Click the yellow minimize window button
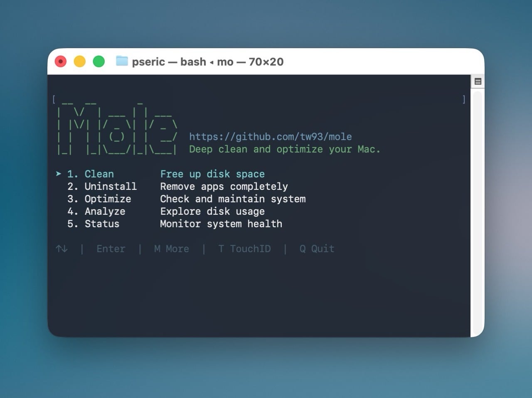The image size is (532, 398). coord(79,61)
